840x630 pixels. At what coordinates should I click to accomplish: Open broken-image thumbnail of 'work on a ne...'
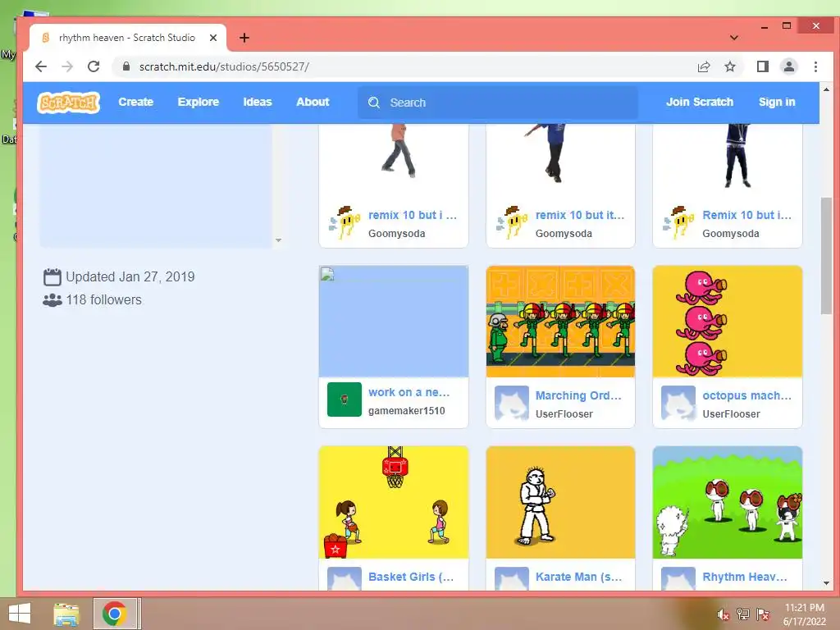pyautogui.click(x=394, y=322)
